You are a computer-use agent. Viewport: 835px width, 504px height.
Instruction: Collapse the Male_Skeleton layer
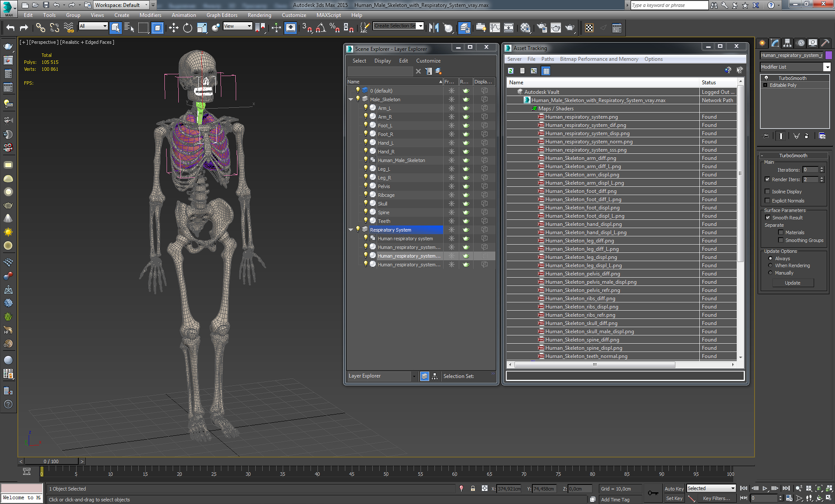coord(351,99)
